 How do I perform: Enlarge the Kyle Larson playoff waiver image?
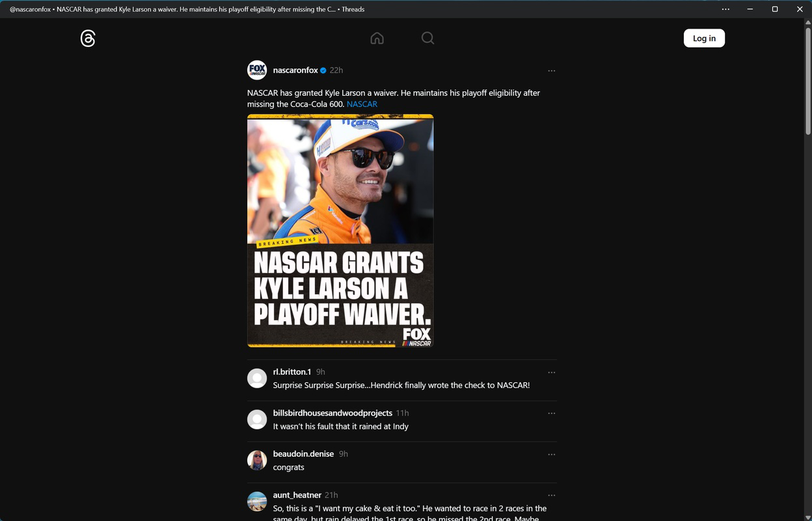[340, 231]
